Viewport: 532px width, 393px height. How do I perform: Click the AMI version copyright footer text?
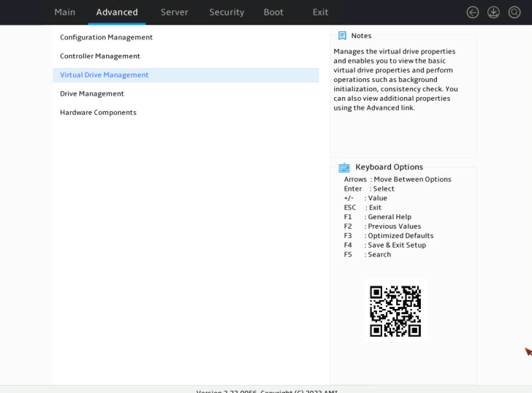coord(267,392)
